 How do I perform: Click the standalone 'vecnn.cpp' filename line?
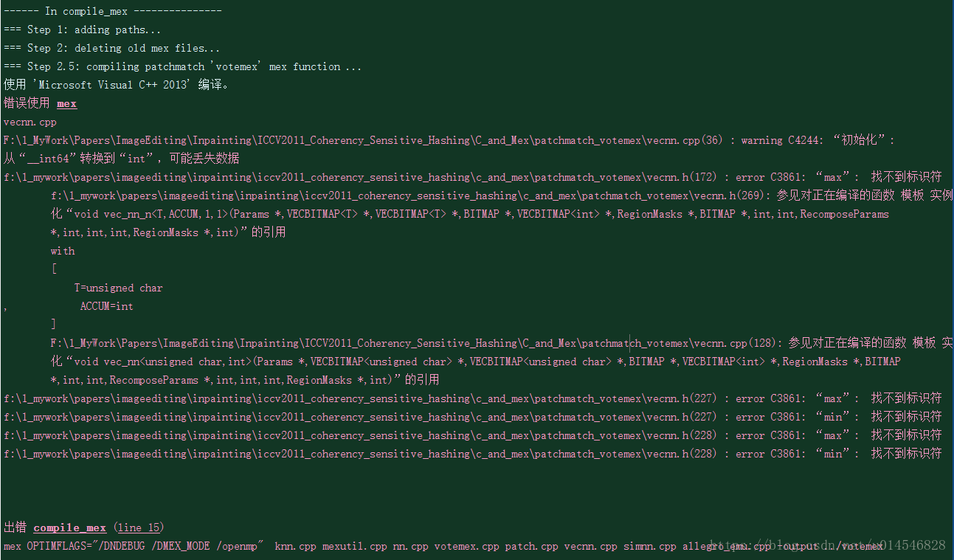pyautogui.click(x=30, y=122)
